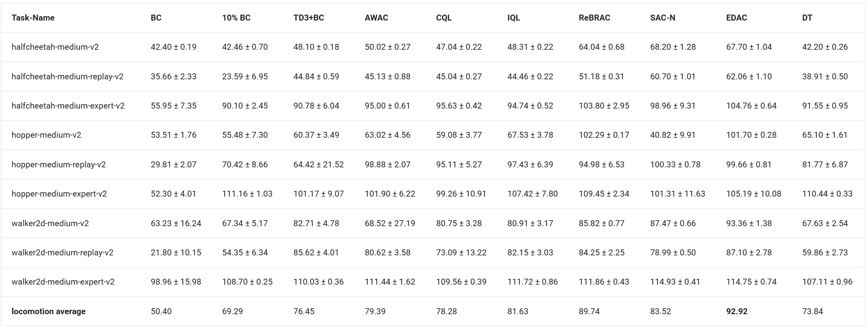Click the TD3+BC column header
The width and height of the screenshot is (868, 328).
[308, 18]
